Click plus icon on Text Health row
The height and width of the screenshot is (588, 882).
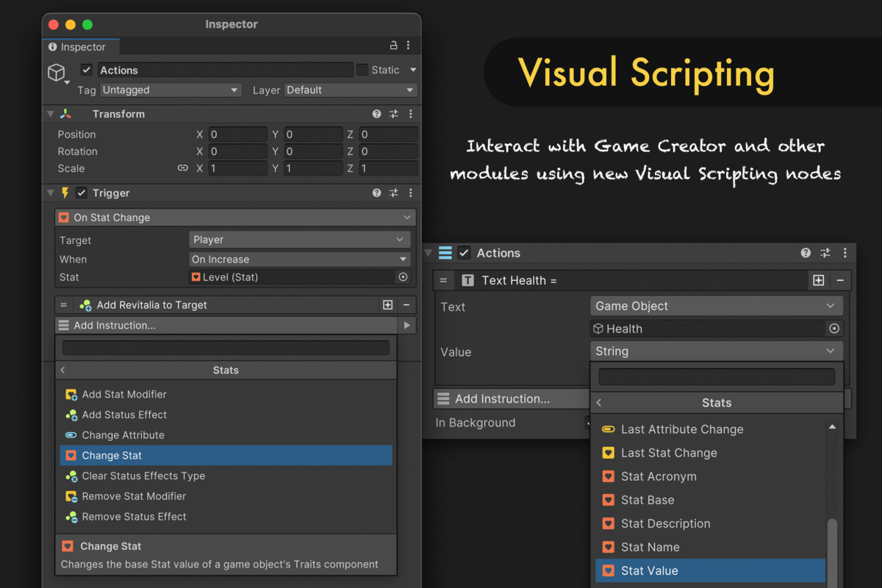818,280
